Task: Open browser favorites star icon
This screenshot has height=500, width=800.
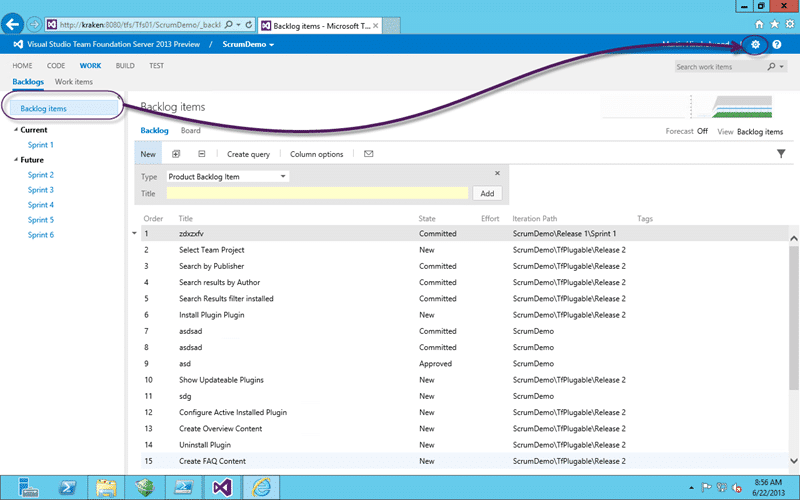Action: pyautogui.click(x=774, y=24)
